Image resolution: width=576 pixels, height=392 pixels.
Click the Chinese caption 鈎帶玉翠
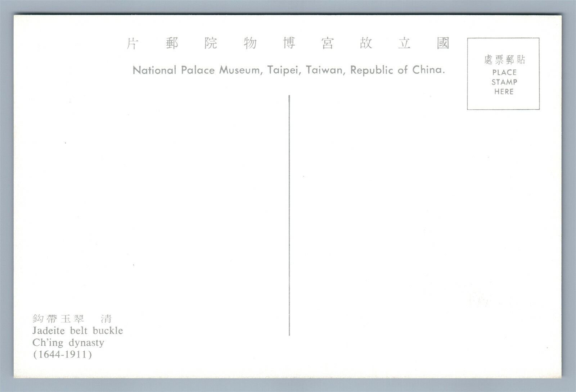(x=58, y=319)
